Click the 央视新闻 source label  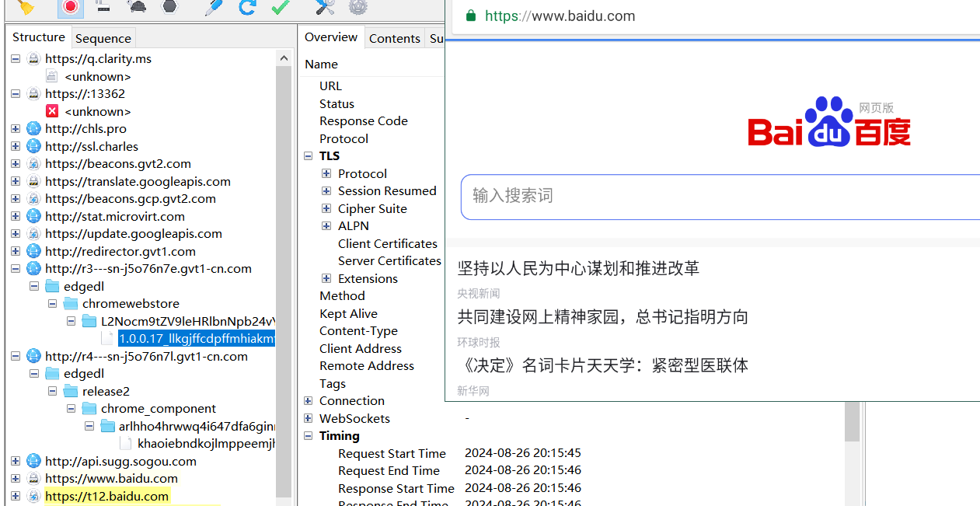[479, 294]
